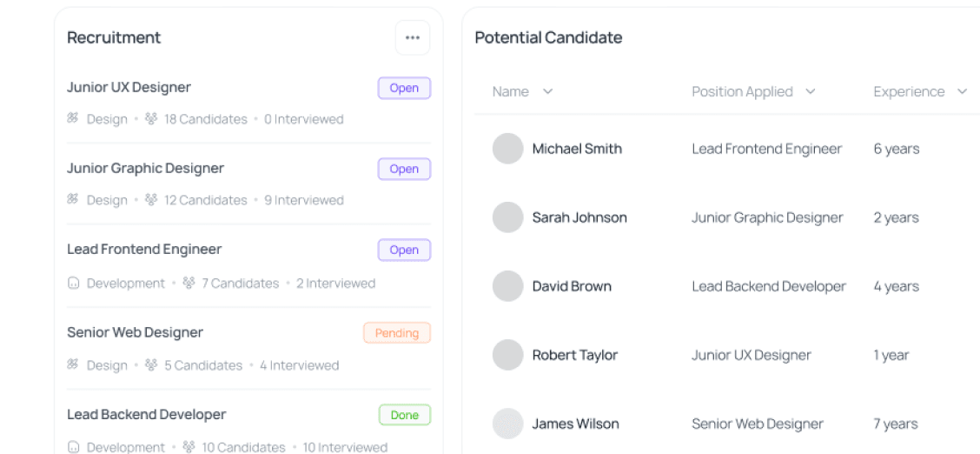This screenshot has height=454, width=980.
Task: Sort candidates by the Name column dropdown
Action: 547,91
